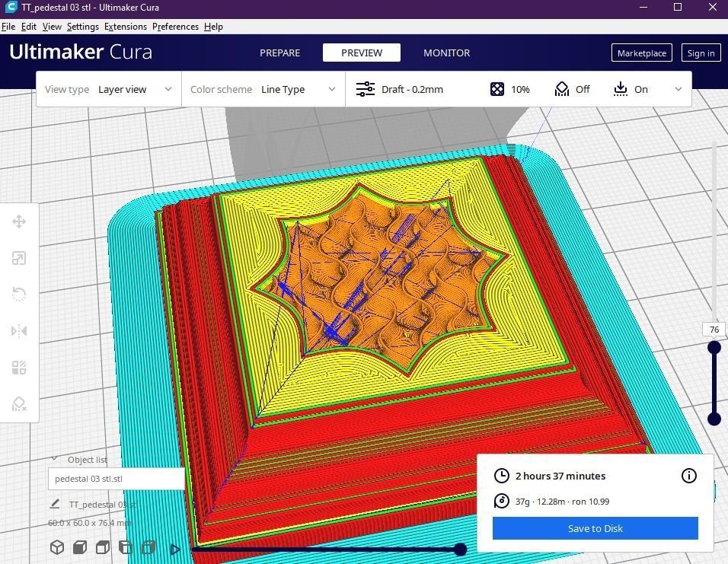Click the upper layer slider handle
This screenshot has height=564, width=728.
coord(714,348)
